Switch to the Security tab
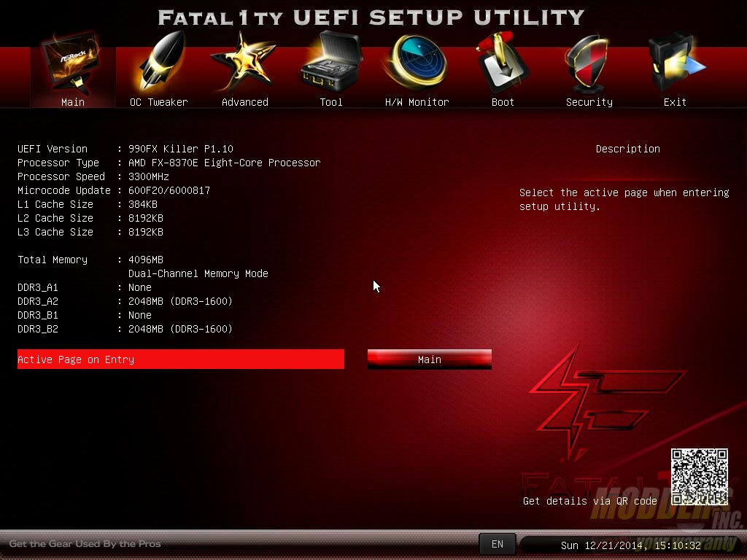This screenshot has width=747, height=560. pos(588,102)
